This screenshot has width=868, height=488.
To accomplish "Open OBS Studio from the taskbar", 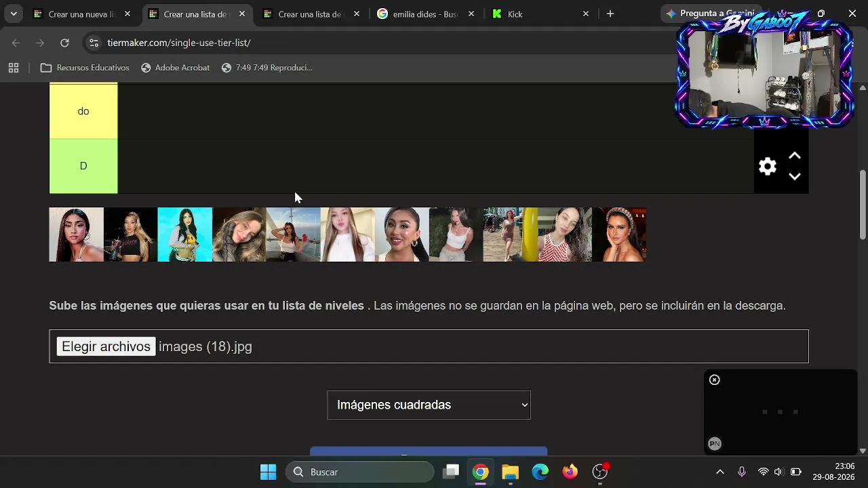I will pyautogui.click(x=600, y=472).
